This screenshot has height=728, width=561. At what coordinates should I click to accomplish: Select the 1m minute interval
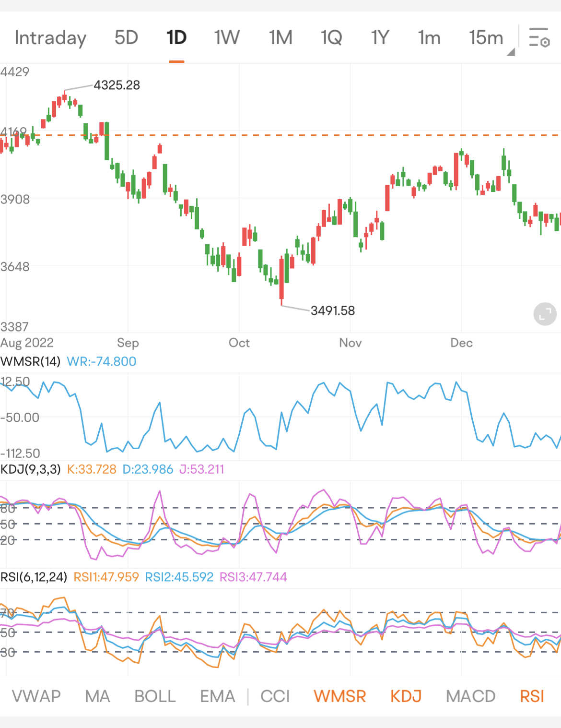click(429, 37)
